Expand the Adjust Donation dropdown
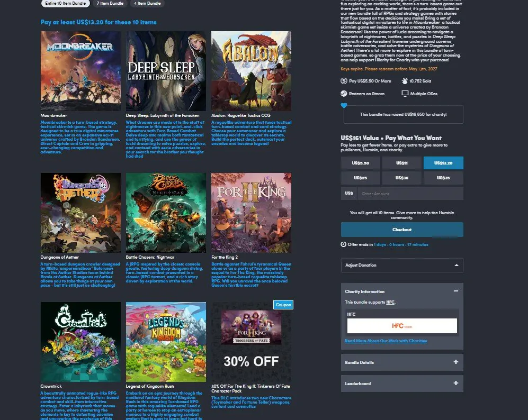This screenshot has height=420, width=528. click(402, 265)
